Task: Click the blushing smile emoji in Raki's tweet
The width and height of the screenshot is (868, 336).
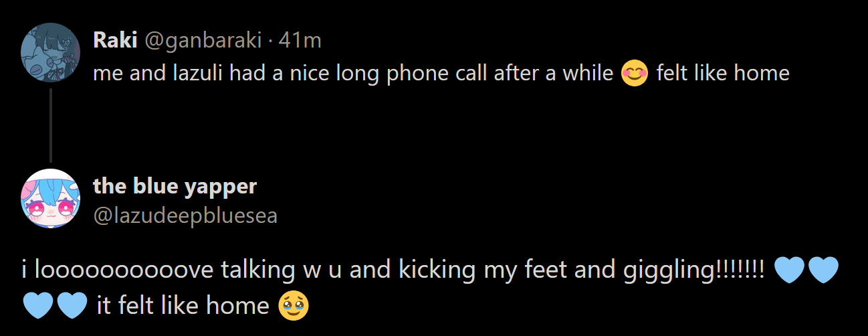Action: coord(635,72)
